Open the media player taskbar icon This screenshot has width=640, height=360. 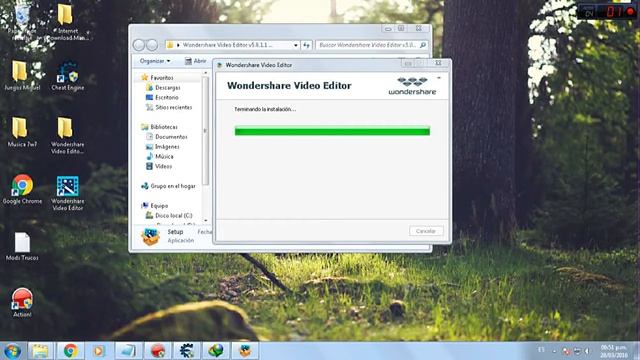[98, 351]
